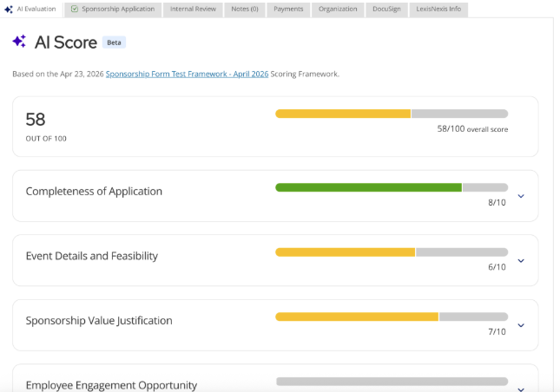560x392 pixels.
Task: Click the Completeness of Application title
Action: [94, 191]
